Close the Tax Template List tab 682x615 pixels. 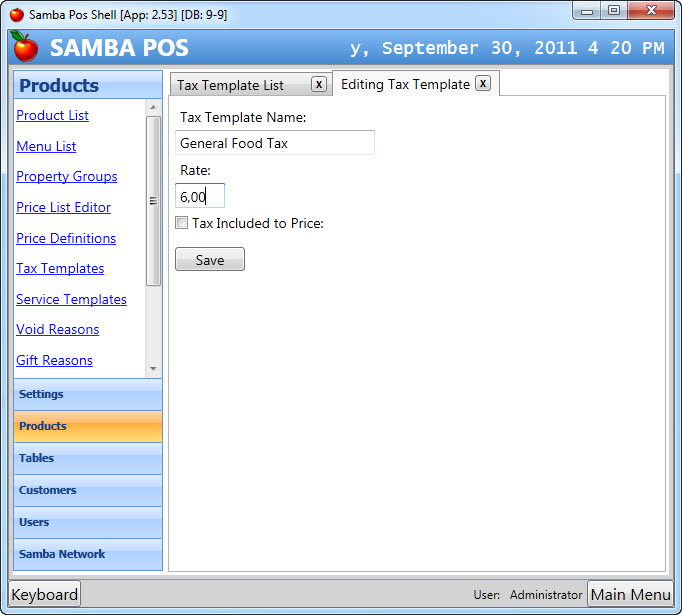click(x=318, y=85)
